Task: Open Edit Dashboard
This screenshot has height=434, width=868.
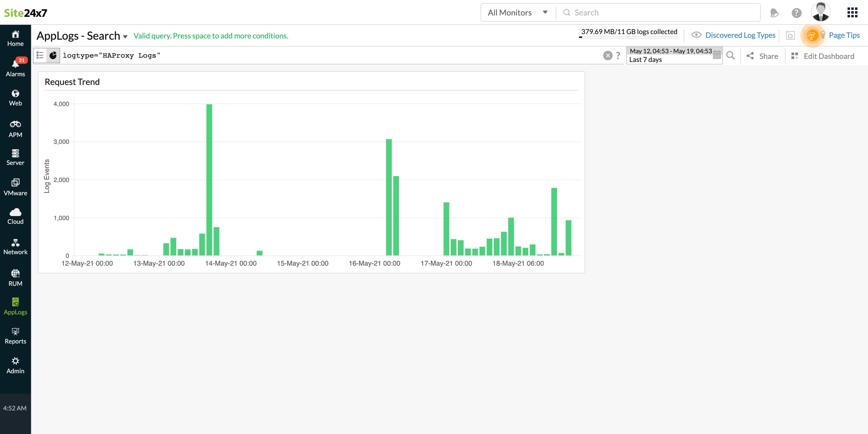Action: point(823,56)
